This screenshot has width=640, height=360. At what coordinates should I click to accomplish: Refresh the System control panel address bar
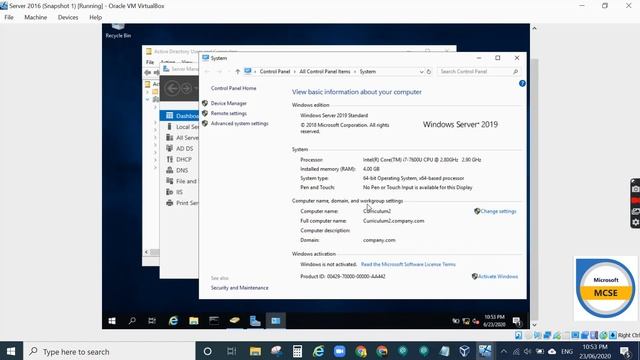[x=429, y=71]
